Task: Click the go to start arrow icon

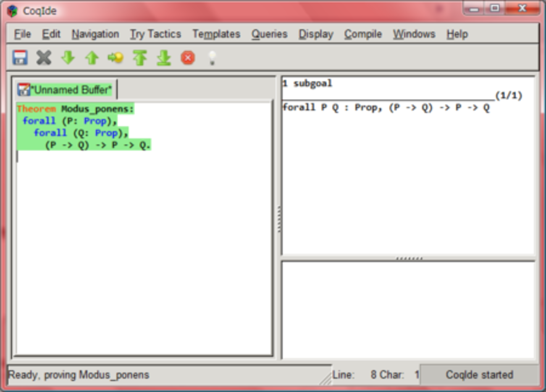Action: (140, 58)
